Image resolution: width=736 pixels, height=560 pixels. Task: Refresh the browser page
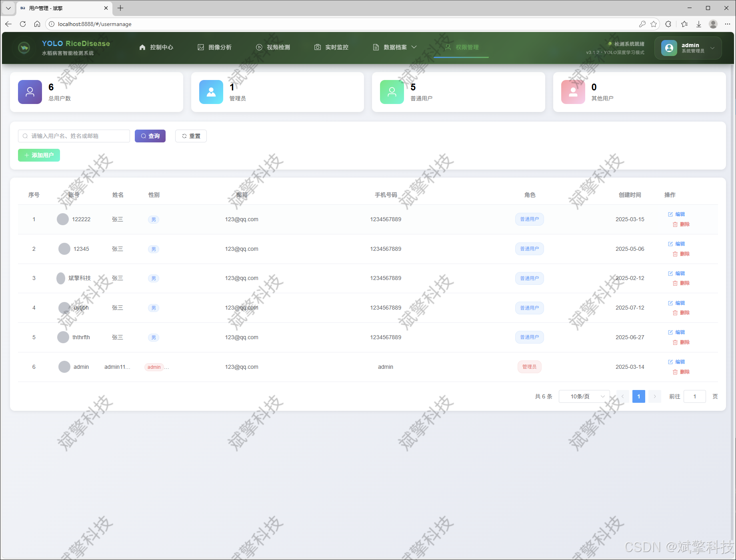[23, 24]
